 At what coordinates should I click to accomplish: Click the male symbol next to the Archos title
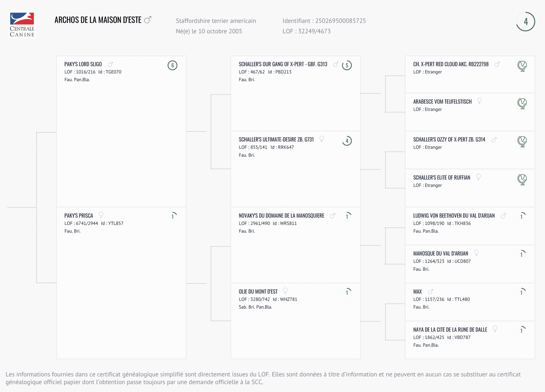point(148,20)
